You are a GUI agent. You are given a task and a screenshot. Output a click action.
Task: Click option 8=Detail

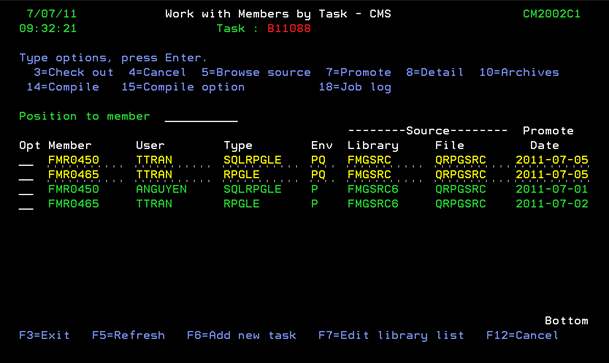click(x=435, y=72)
